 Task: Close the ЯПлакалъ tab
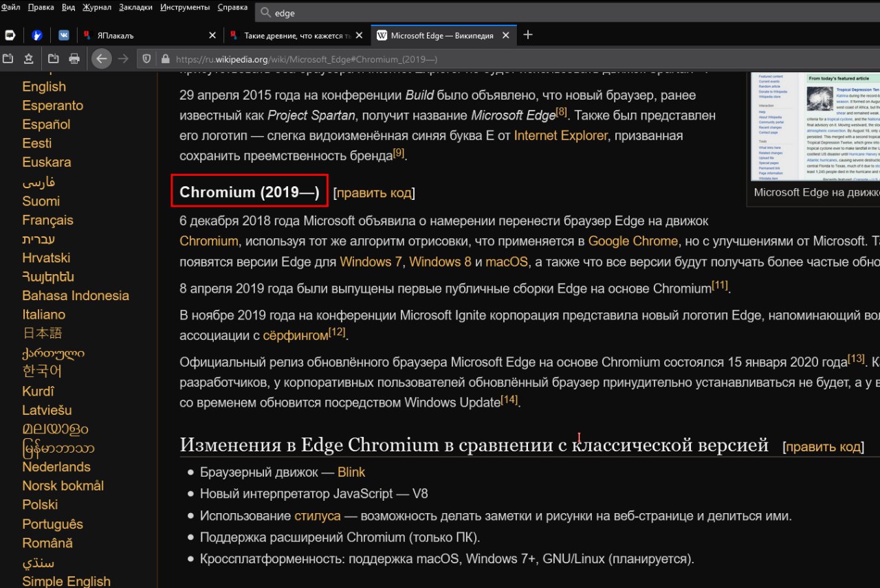coord(212,35)
